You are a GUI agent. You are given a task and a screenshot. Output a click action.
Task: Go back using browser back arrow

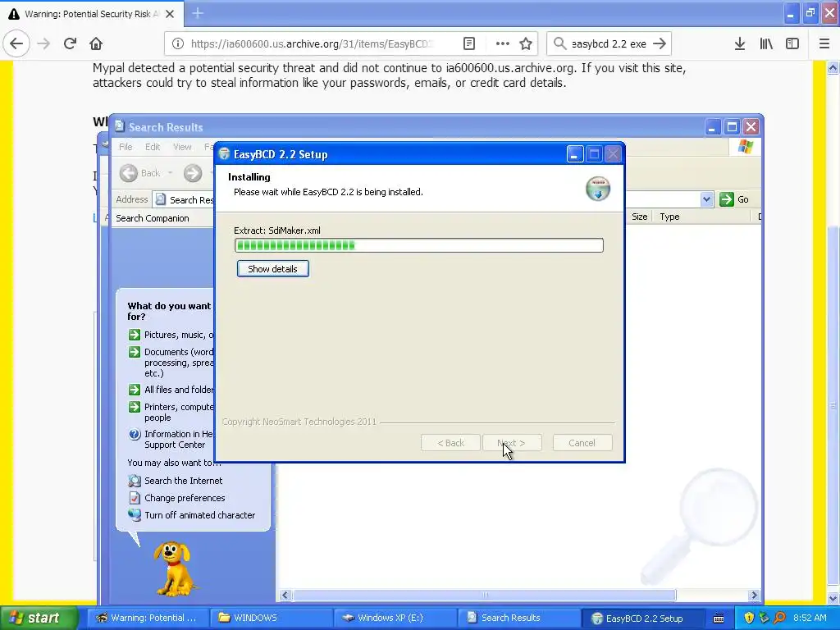(x=16, y=43)
